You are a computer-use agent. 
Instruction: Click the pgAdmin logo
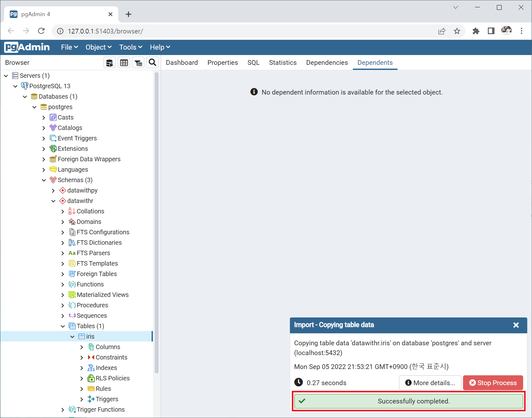[x=27, y=47]
